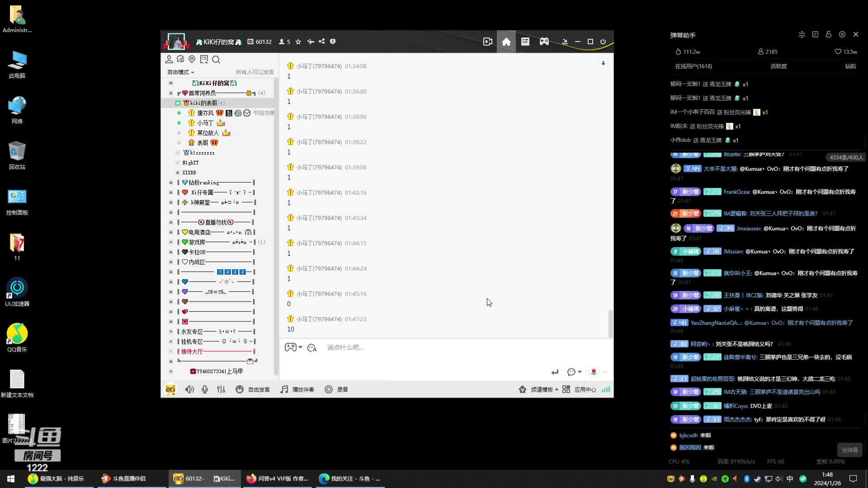868x488 pixels.
Task: Click the chat history scrollbar
Action: click(610, 324)
